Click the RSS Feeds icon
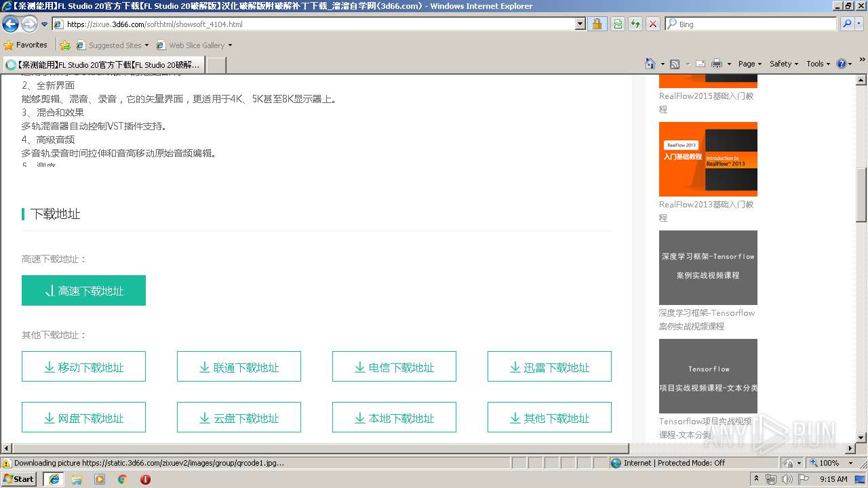 tap(675, 64)
